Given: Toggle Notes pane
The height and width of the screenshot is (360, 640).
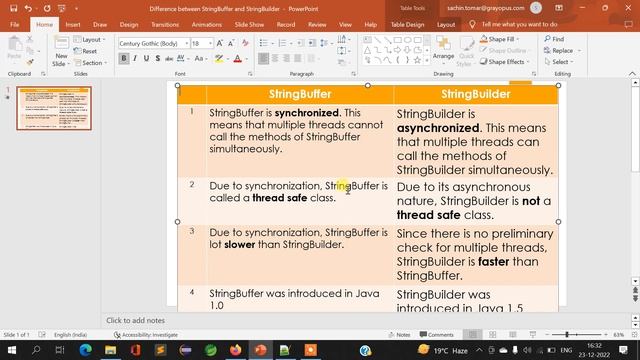Looking at the screenshot, I should pos(399,335).
